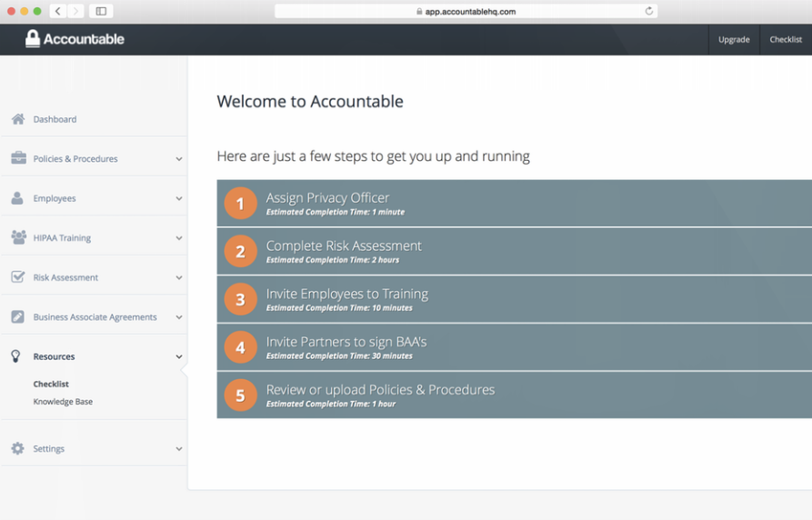The image size is (812, 520).
Task: Reload the page with the refresh icon
Action: coord(648,11)
